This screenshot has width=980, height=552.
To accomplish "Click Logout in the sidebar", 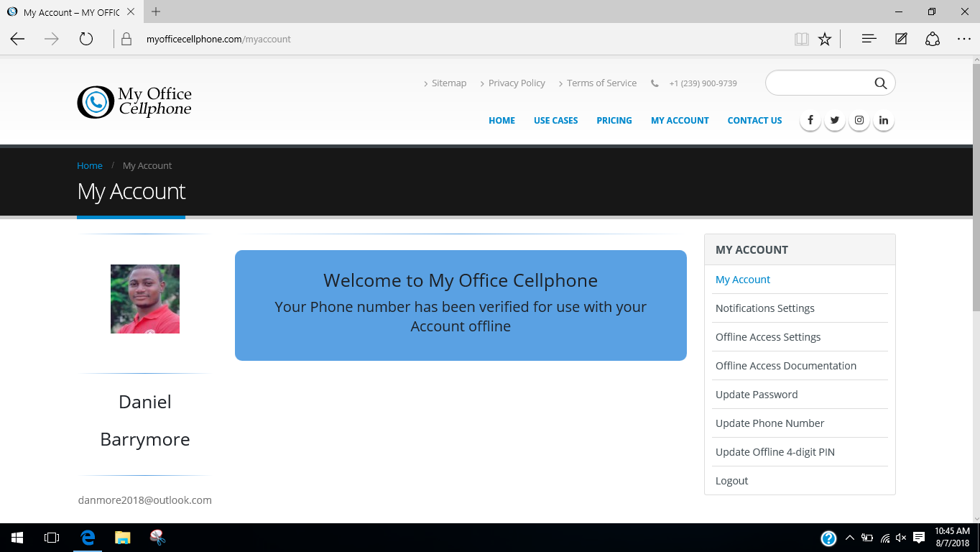I will click(731, 481).
